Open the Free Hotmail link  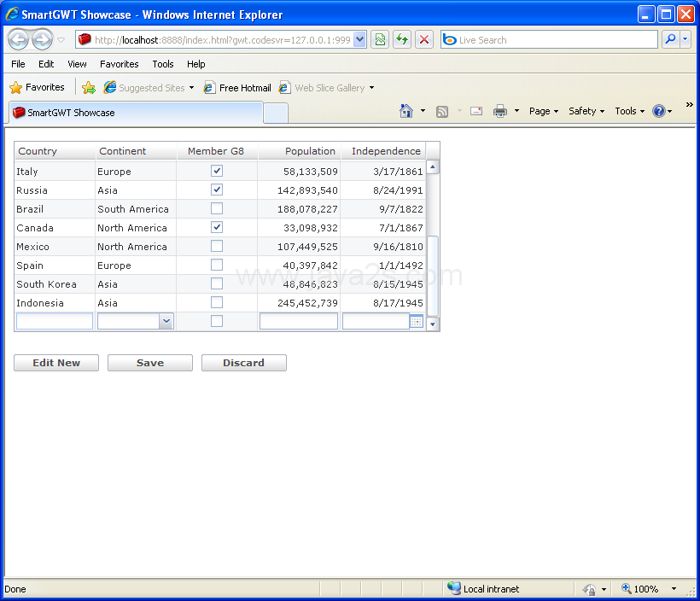point(237,88)
